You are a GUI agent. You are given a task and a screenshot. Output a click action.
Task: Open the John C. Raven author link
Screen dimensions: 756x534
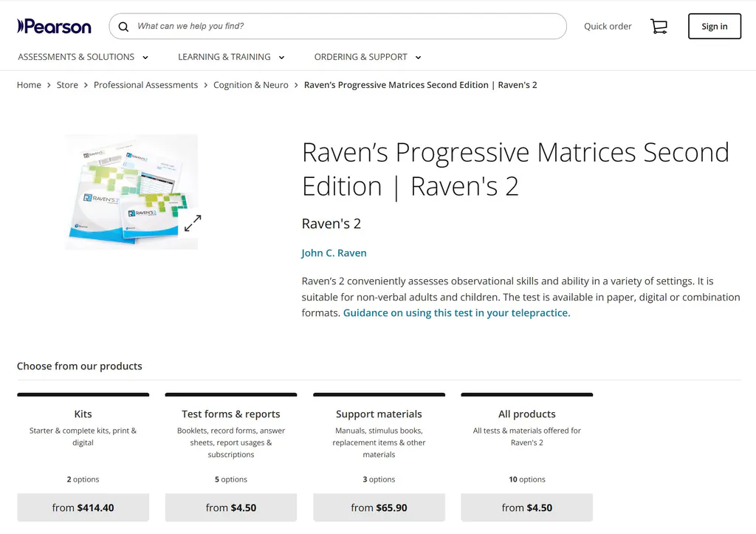pyautogui.click(x=334, y=253)
